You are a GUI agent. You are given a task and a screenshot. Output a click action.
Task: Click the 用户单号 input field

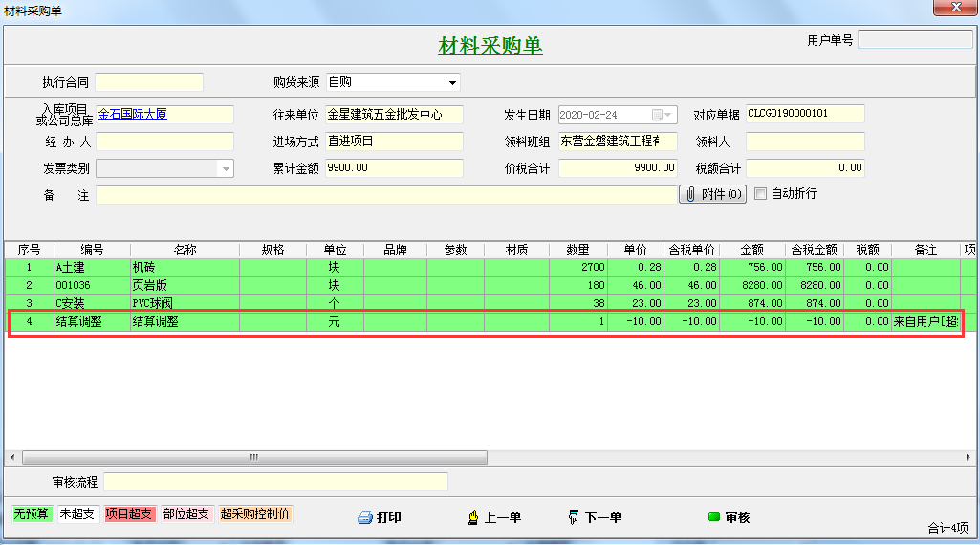pyautogui.click(x=915, y=40)
